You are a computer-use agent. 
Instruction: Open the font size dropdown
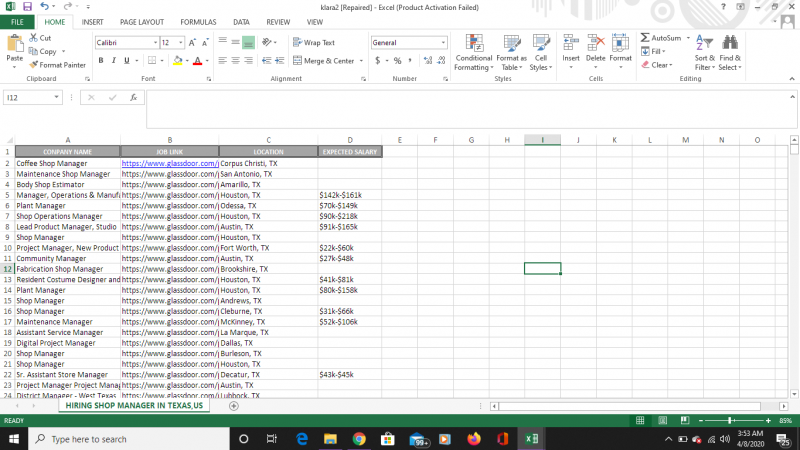pyautogui.click(x=180, y=43)
